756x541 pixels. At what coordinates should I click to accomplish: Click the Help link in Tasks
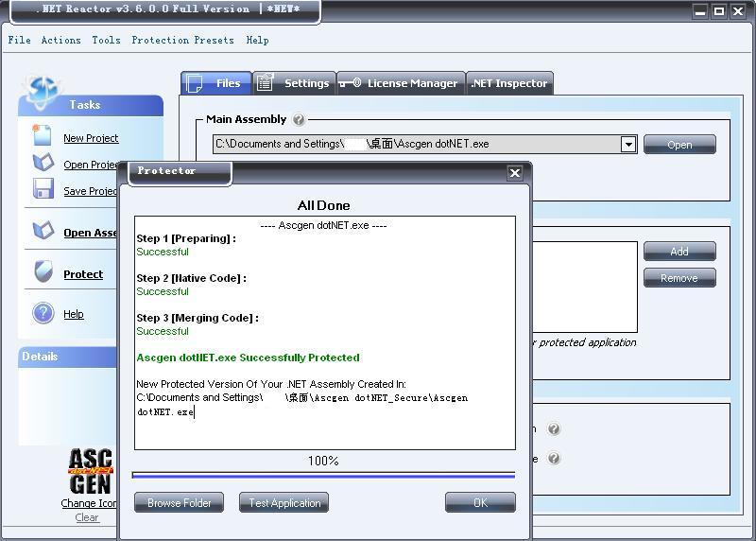[x=74, y=314]
